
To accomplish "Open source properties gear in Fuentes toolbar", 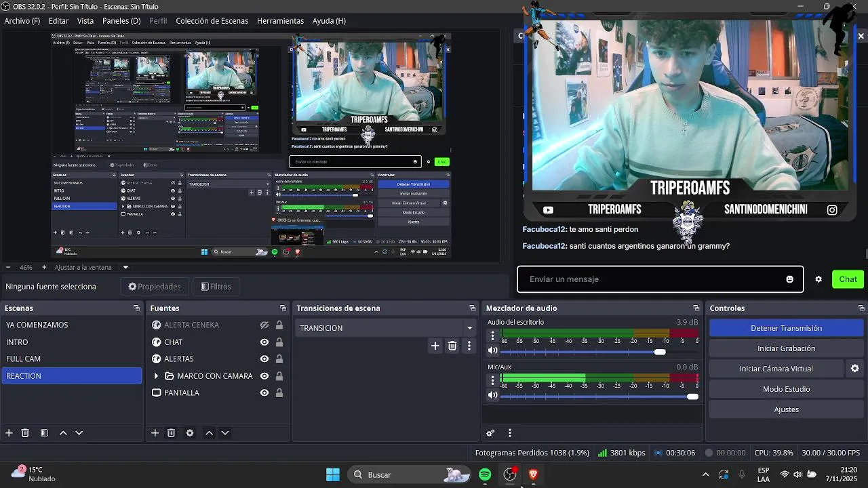I will (x=190, y=433).
